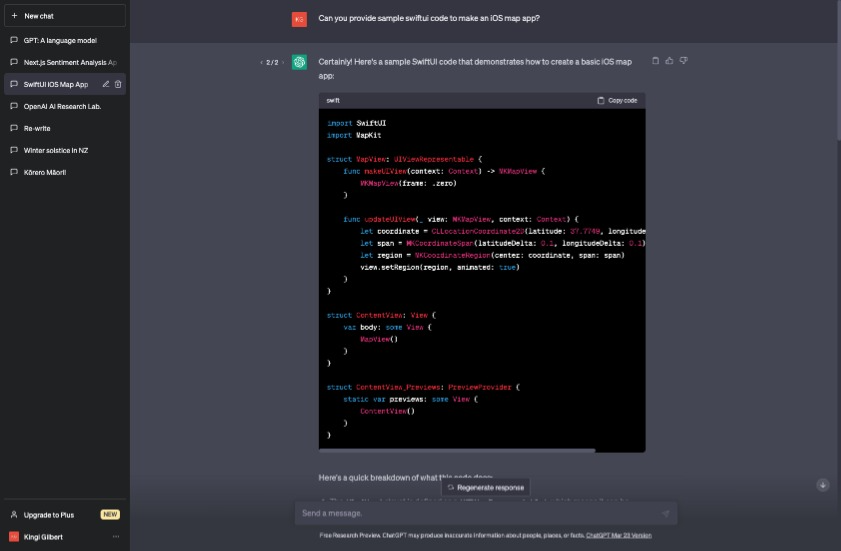Click the page vertical scrollbar

pos(838,70)
